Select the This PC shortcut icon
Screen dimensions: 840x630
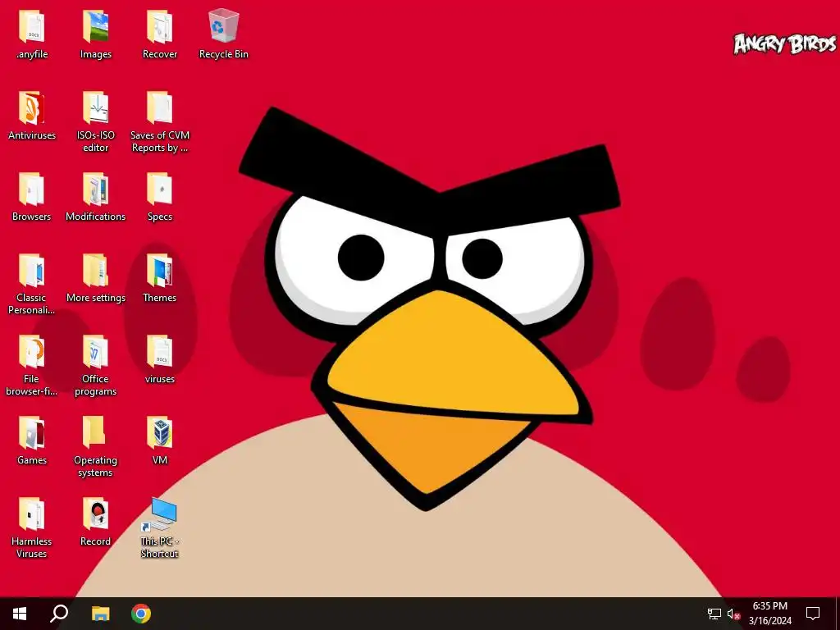(x=159, y=515)
